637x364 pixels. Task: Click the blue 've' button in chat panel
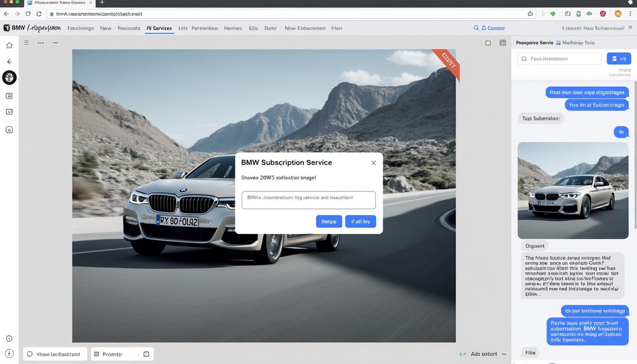point(619,59)
